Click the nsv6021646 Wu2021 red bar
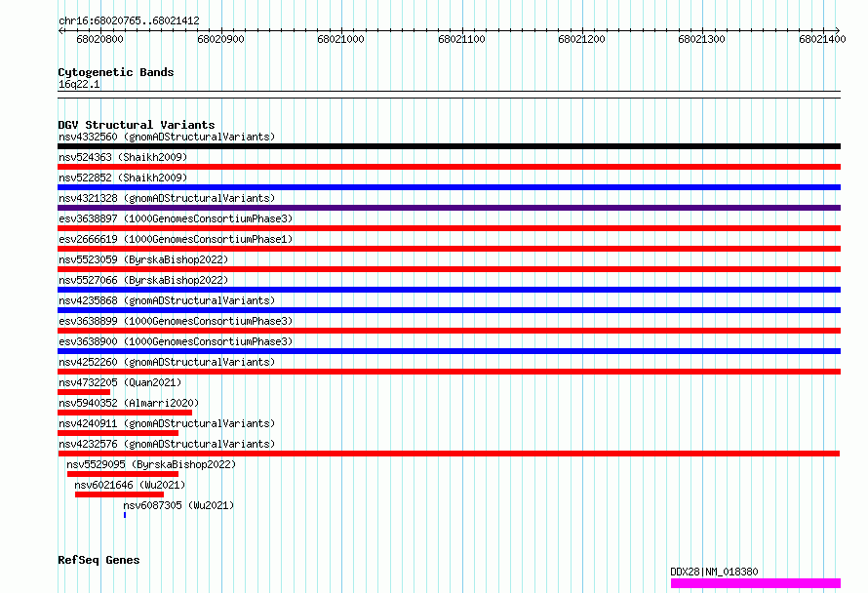The image size is (868, 593). coord(120,494)
